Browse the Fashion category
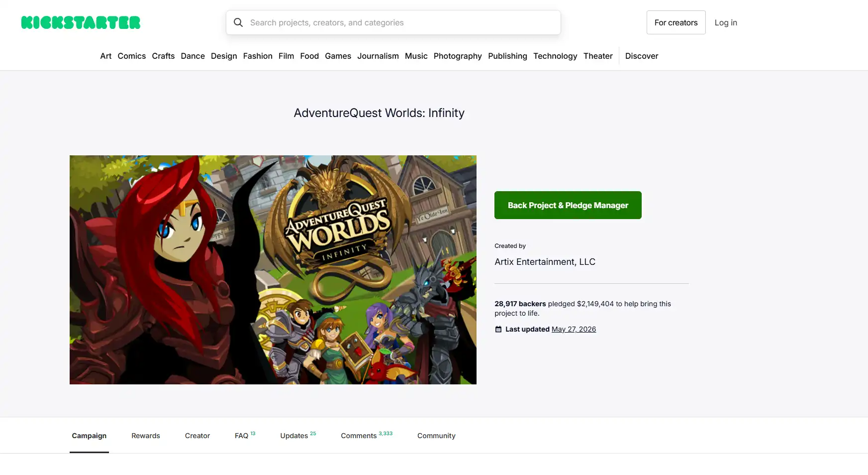The image size is (868, 475). coord(258,56)
